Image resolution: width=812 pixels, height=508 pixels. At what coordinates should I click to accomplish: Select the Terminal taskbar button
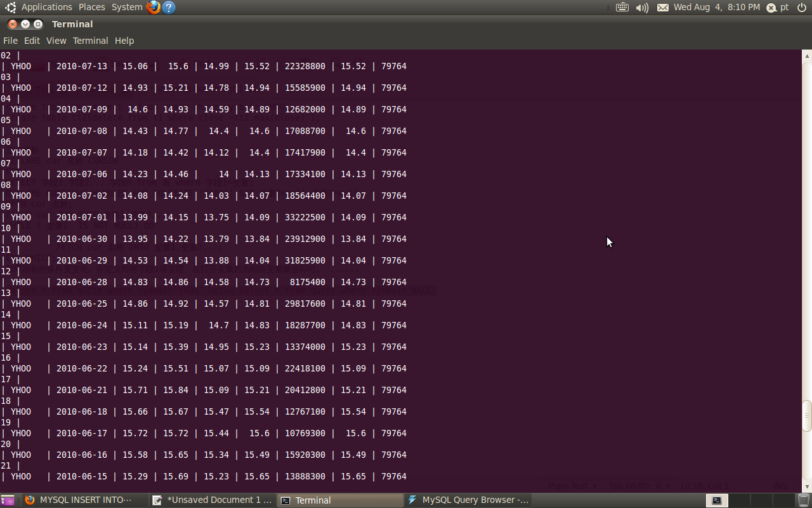pyautogui.click(x=341, y=500)
